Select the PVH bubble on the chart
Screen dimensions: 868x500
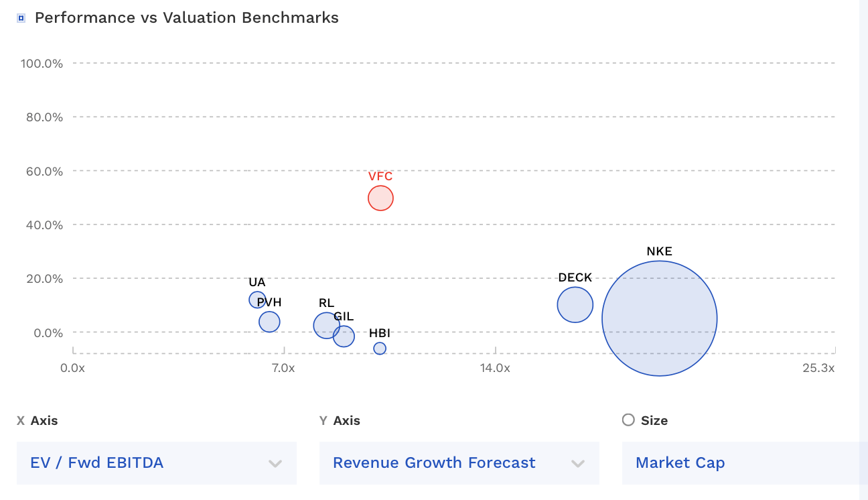click(269, 322)
